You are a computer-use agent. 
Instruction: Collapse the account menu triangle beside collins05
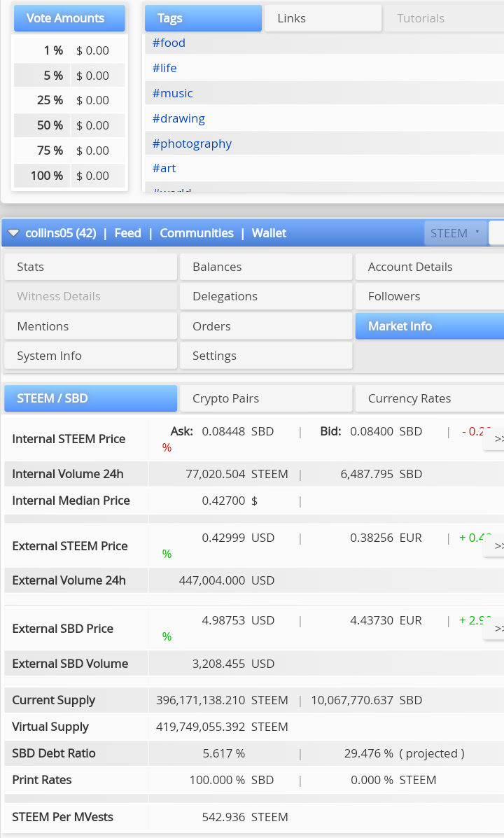point(13,233)
